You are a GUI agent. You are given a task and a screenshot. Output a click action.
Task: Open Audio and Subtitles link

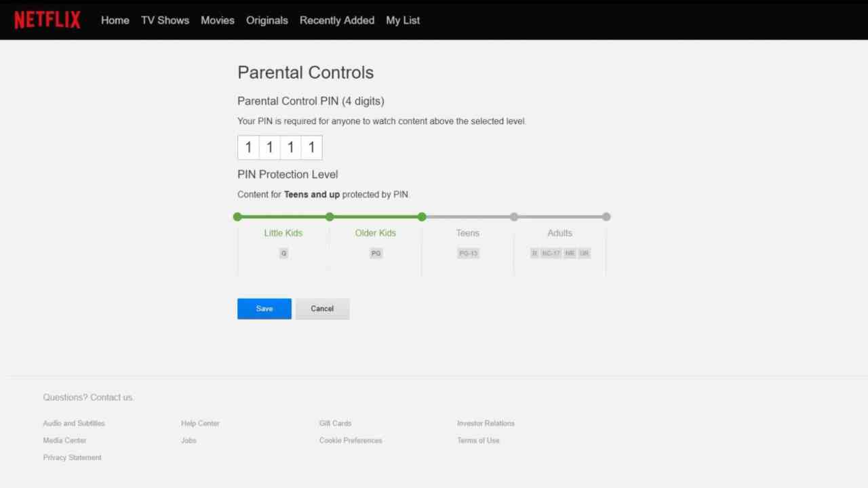(74, 423)
